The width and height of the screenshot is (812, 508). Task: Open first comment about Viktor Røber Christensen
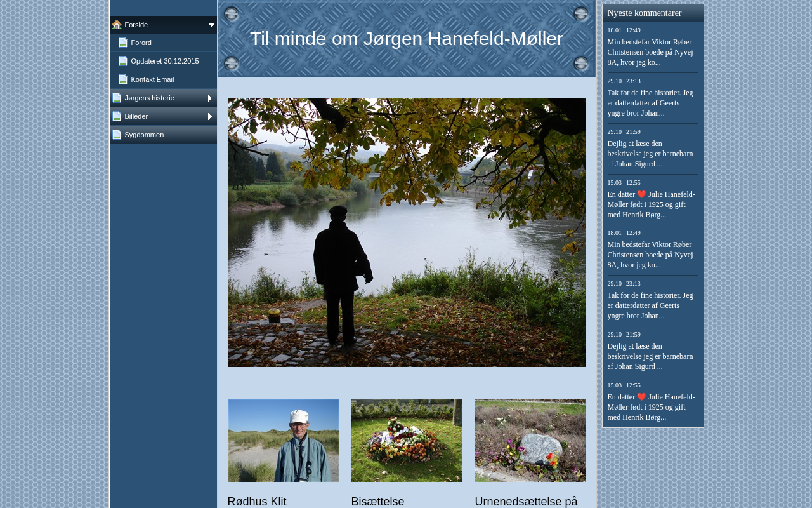650,52
